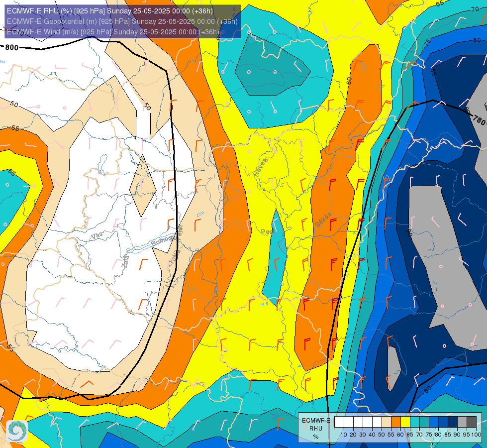
Task: Select the beige 50–55% legend swatch
Action: point(387,422)
